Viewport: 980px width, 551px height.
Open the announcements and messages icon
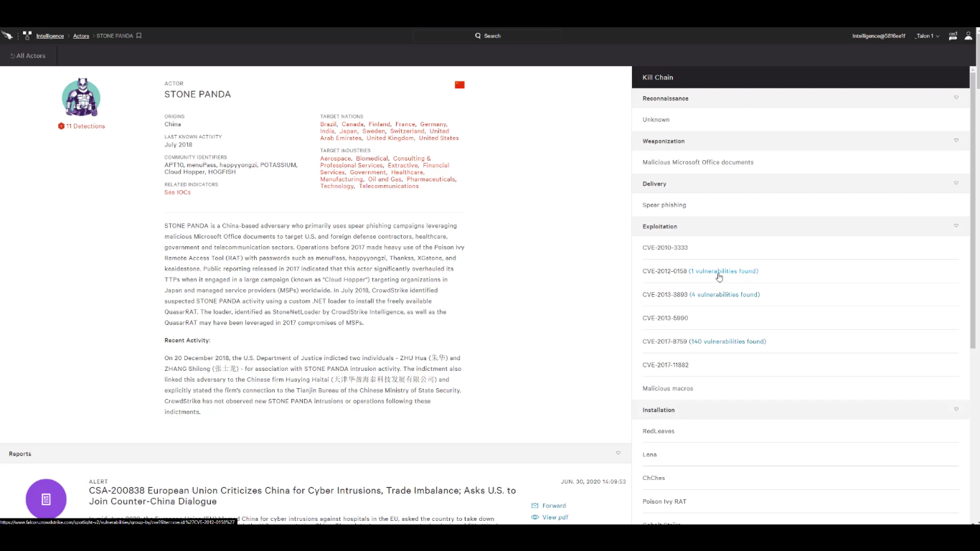coord(953,36)
